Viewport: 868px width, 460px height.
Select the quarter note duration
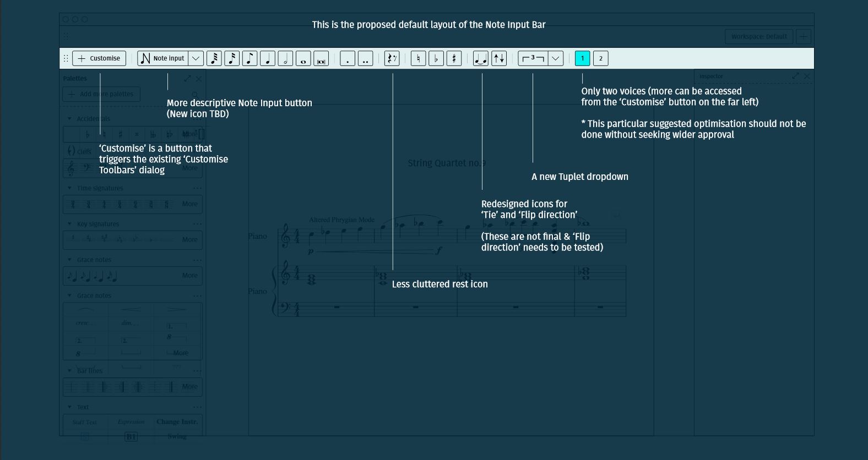[x=268, y=58]
